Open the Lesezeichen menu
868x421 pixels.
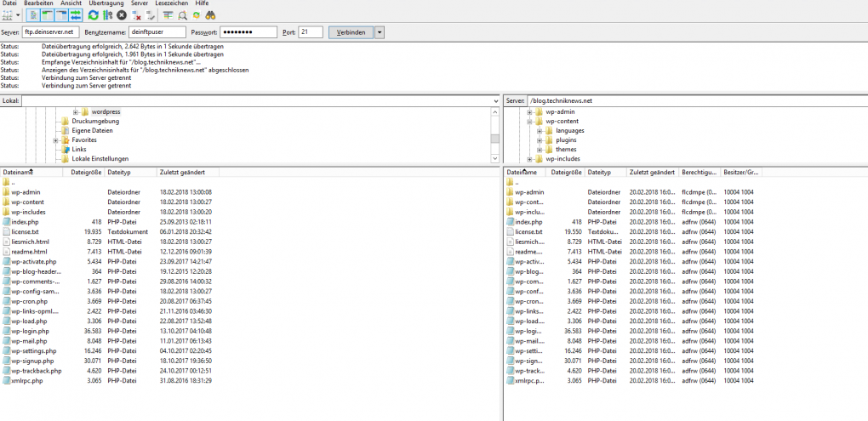point(172,3)
